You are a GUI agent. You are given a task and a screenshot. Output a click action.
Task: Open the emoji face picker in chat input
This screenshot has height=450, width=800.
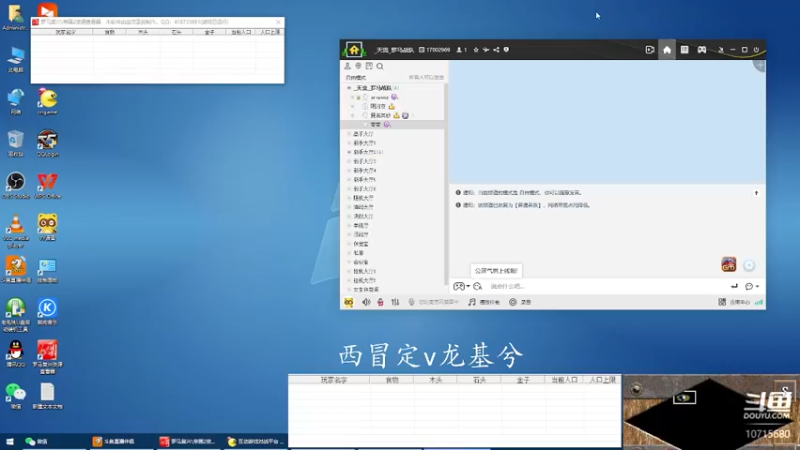pos(478,286)
